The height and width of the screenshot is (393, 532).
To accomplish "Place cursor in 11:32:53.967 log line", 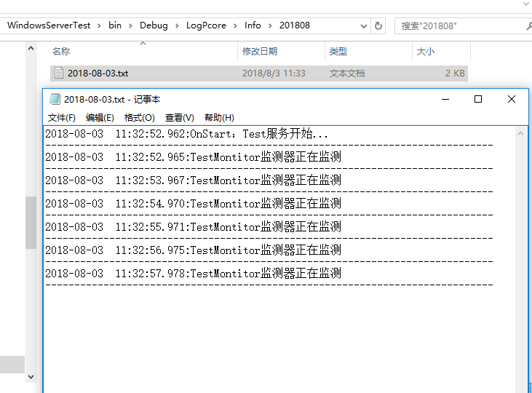I will (193, 180).
